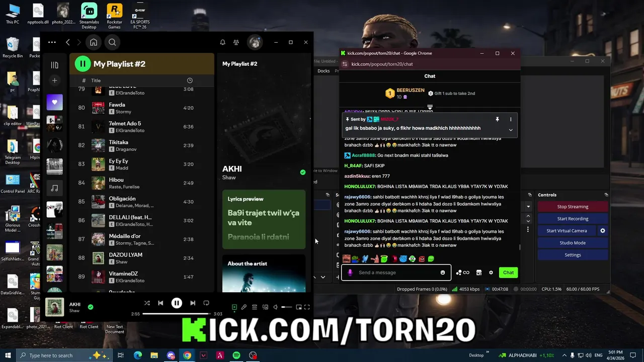This screenshot has height=362, width=644.
Task: Send message with green Chat button
Action: [508, 273]
